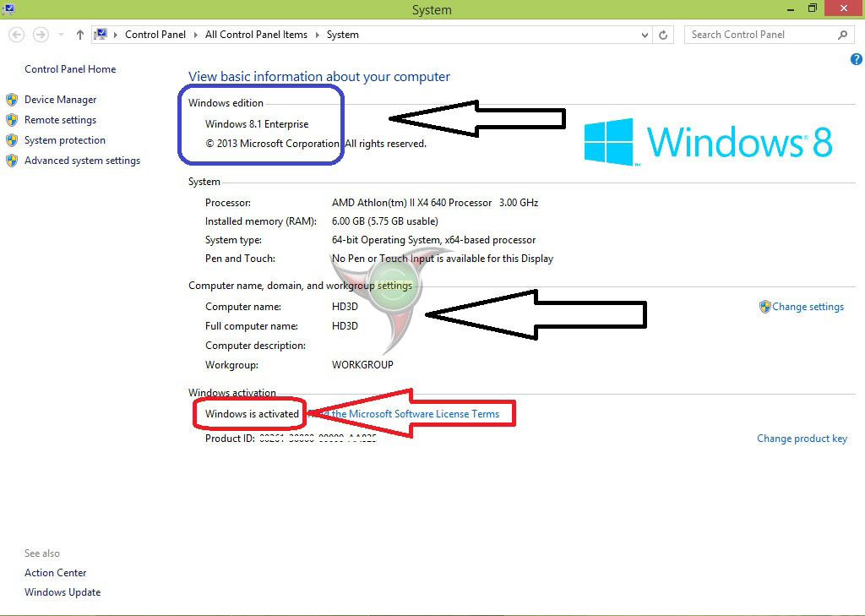Click the Windows 8 logo
Screen dimensions: 865x616
coord(709,142)
